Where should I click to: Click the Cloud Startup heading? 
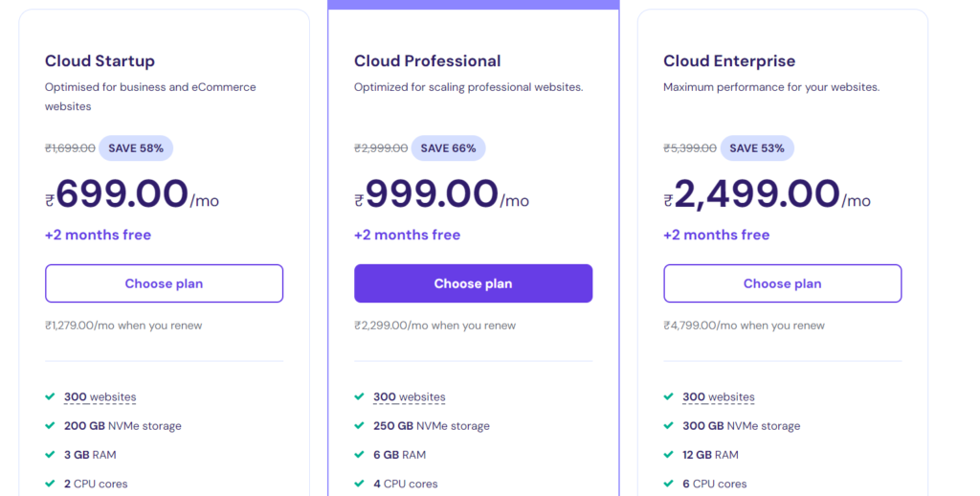tap(100, 60)
